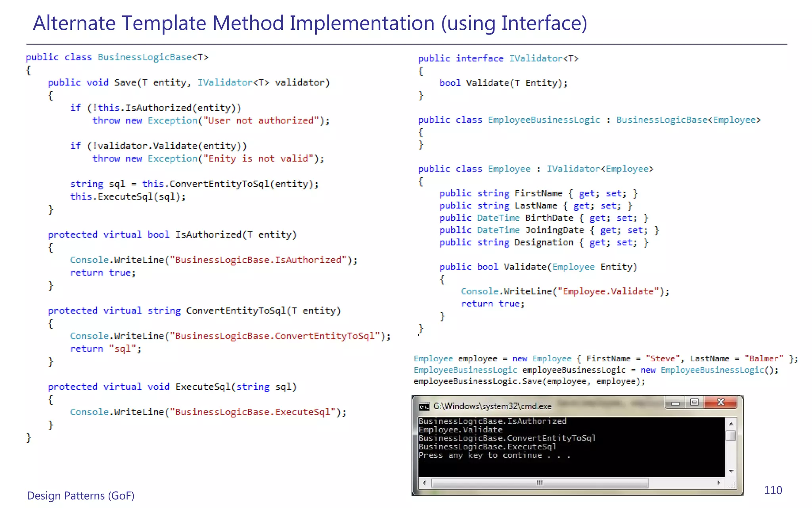Click the console vertical scroll up arrow

point(731,424)
